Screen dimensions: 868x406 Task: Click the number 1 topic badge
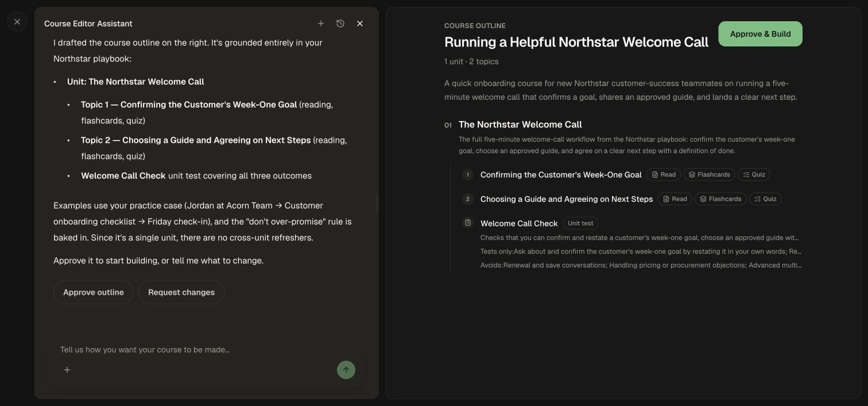tap(468, 175)
